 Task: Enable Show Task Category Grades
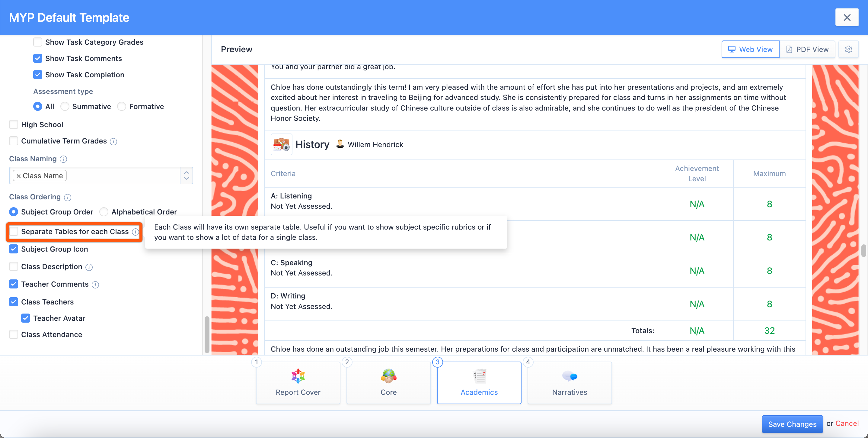click(38, 42)
